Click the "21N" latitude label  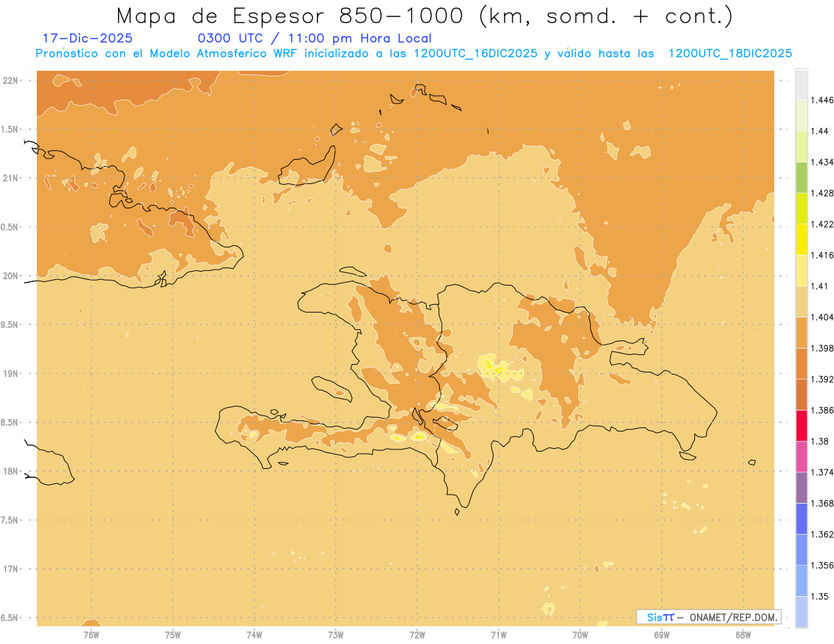coord(10,178)
